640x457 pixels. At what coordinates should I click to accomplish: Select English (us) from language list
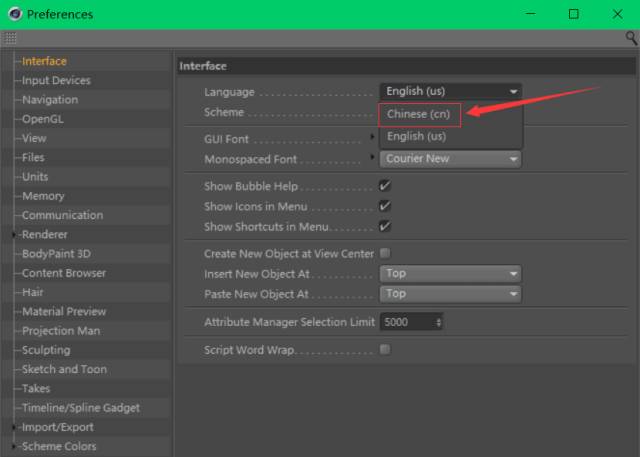pyautogui.click(x=416, y=136)
